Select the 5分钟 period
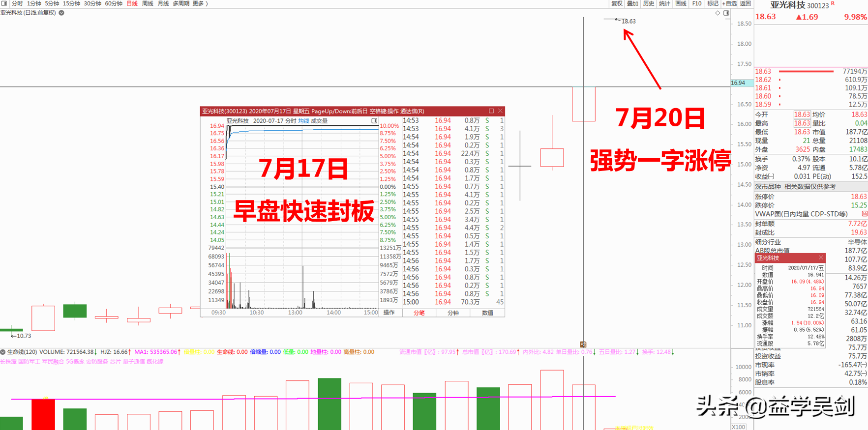The height and width of the screenshot is (430, 868). point(52,3)
